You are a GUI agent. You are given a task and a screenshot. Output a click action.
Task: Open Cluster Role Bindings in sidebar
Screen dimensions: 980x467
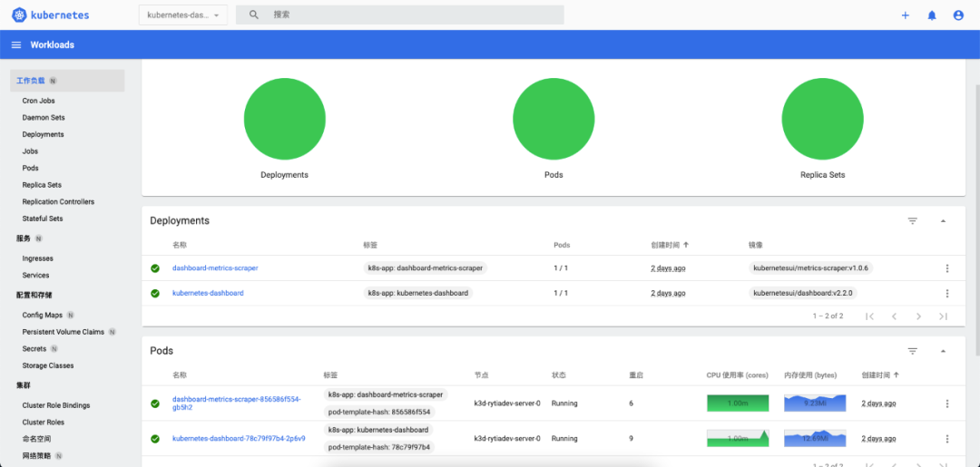pos(56,405)
